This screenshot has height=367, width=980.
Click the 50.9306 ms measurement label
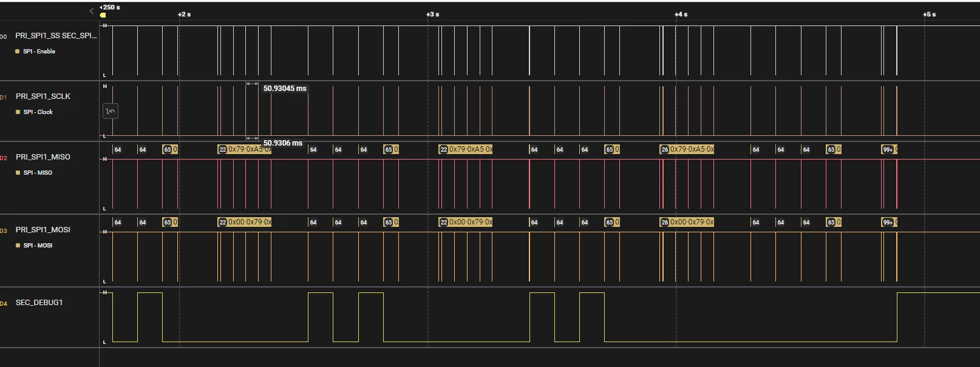(282, 143)
